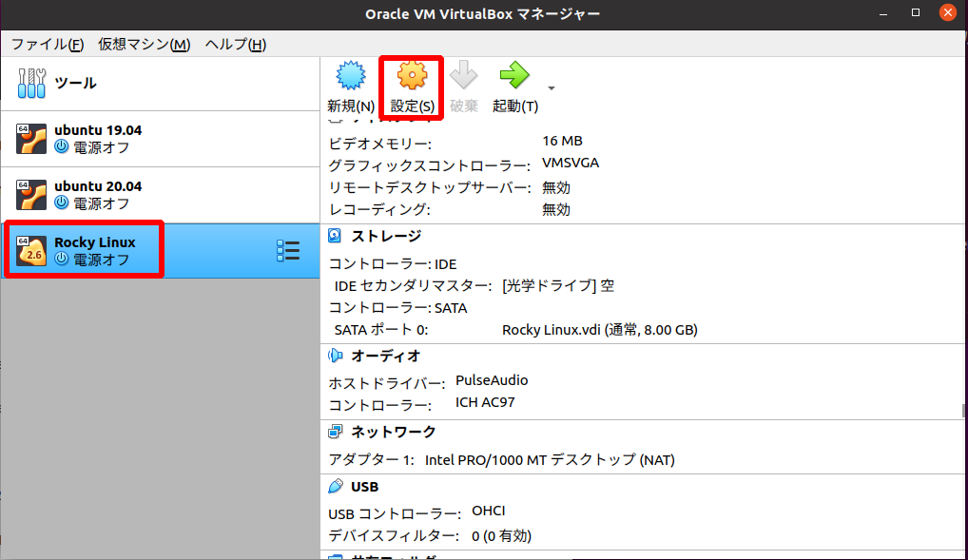Screen dimensions: 968x560
Task: Click the Rocky Linux VM icon
Action: (x=30, y=251)
